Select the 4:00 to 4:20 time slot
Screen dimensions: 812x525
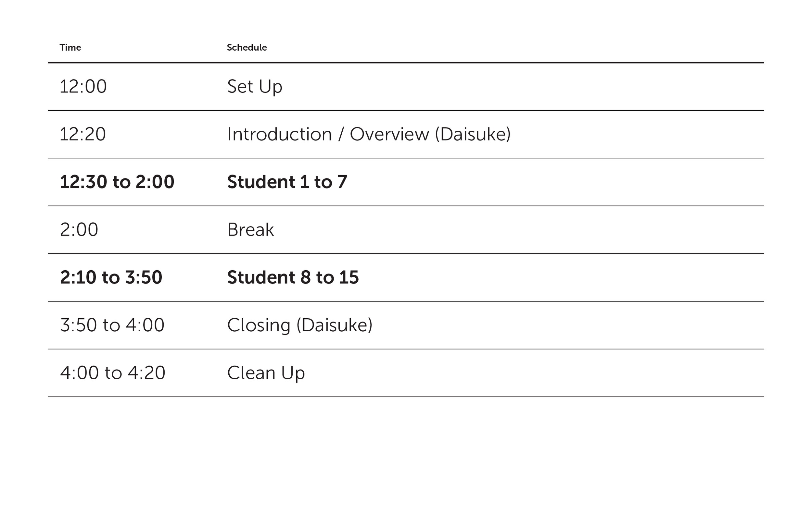click(113, 372)
